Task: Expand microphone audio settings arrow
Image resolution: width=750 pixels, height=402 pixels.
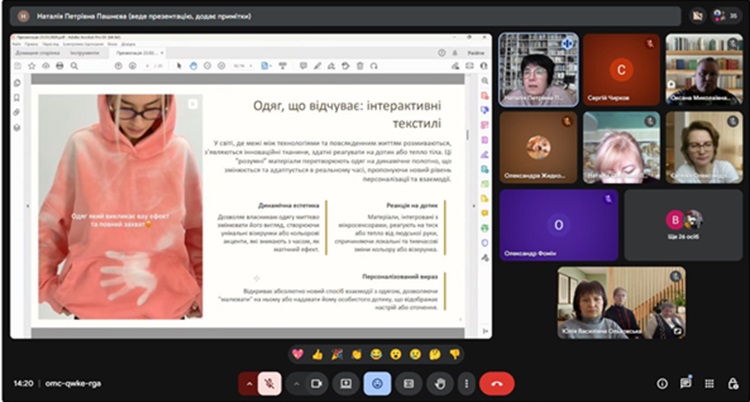Action: 250,383
